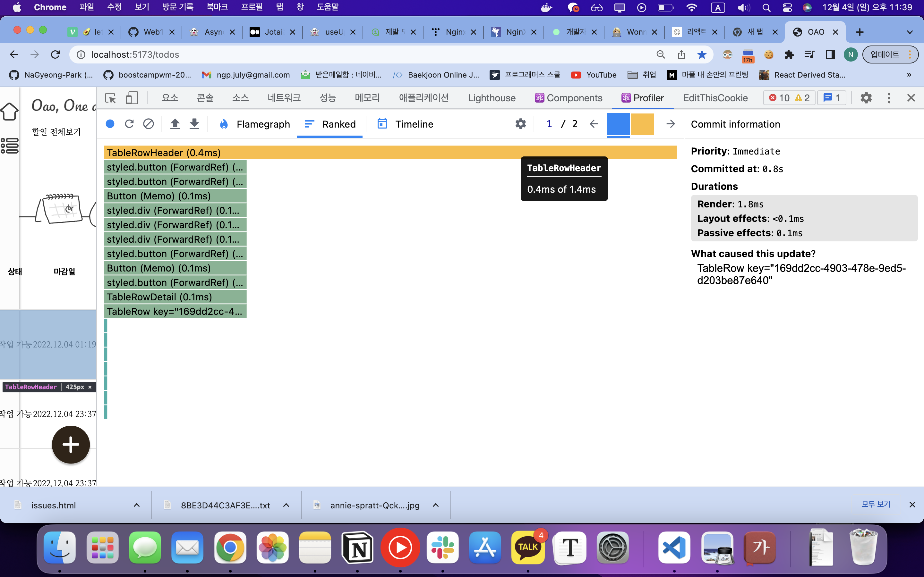Go to the next commit arrow

pyautogui.click(x=671, y=124)
